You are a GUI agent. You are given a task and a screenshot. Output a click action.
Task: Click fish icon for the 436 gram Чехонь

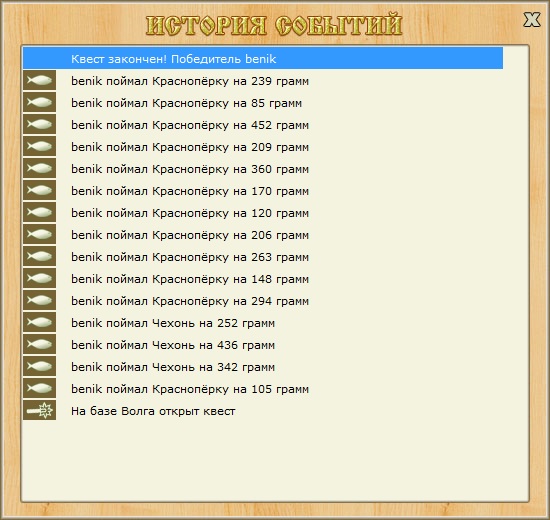coord(39,344)
